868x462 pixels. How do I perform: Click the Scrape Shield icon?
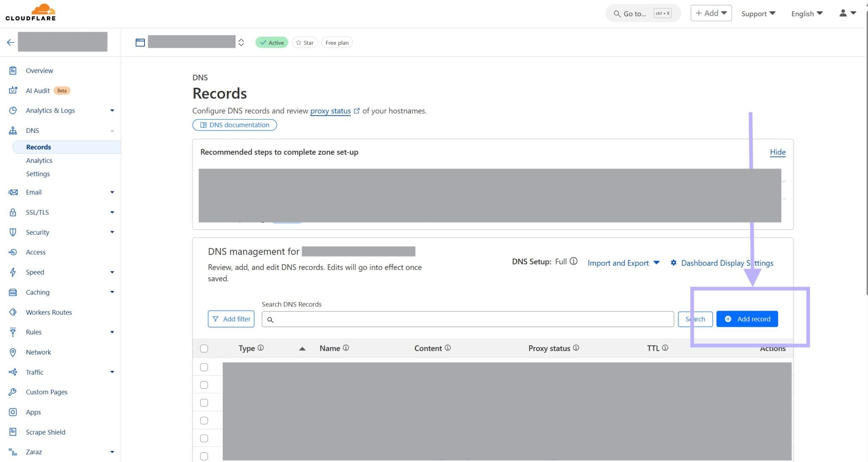coord(13,432)
